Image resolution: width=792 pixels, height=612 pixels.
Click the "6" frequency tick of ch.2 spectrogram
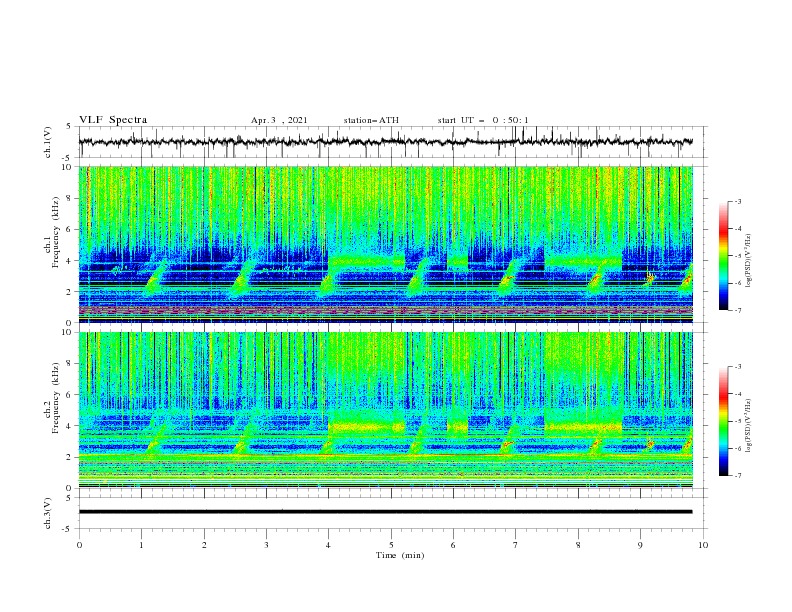point(70,395)
